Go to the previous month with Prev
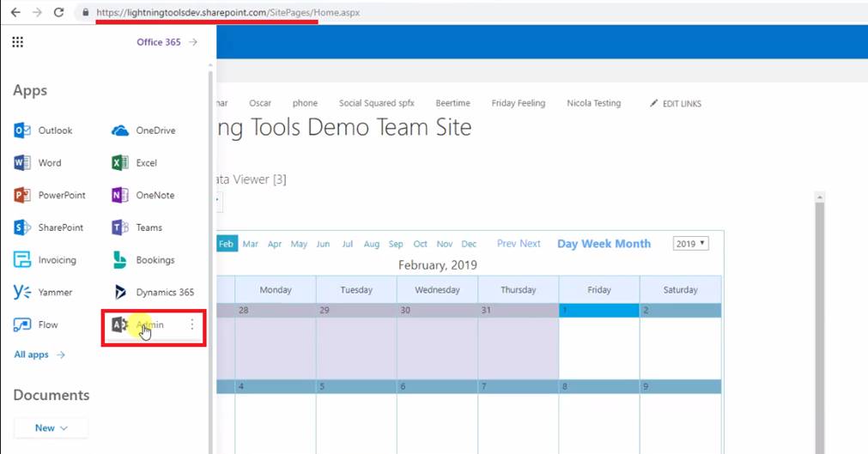 [507, 244]
